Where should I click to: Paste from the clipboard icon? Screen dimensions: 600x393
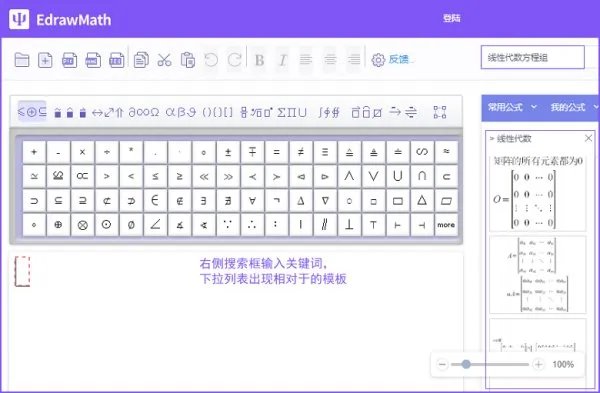188,60
